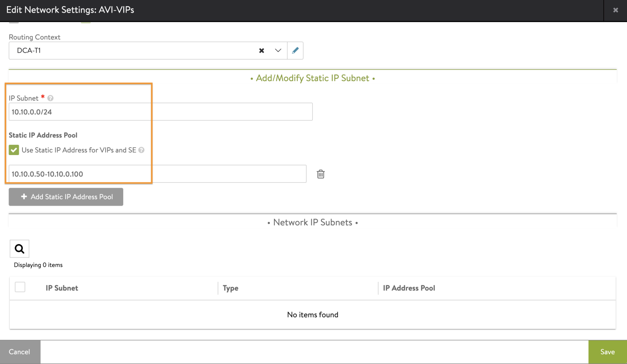Cancel editing AVI-VIPs network settings
The image size is (627, 364).
coord(20,351)
